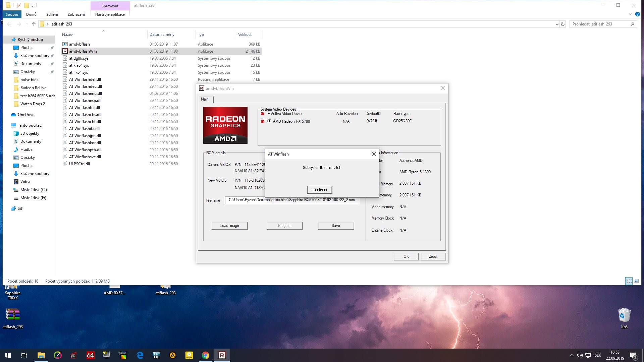Open the Domů ribbon tab
The height and width of the screenshot is (362, 644).
point(31,14)
